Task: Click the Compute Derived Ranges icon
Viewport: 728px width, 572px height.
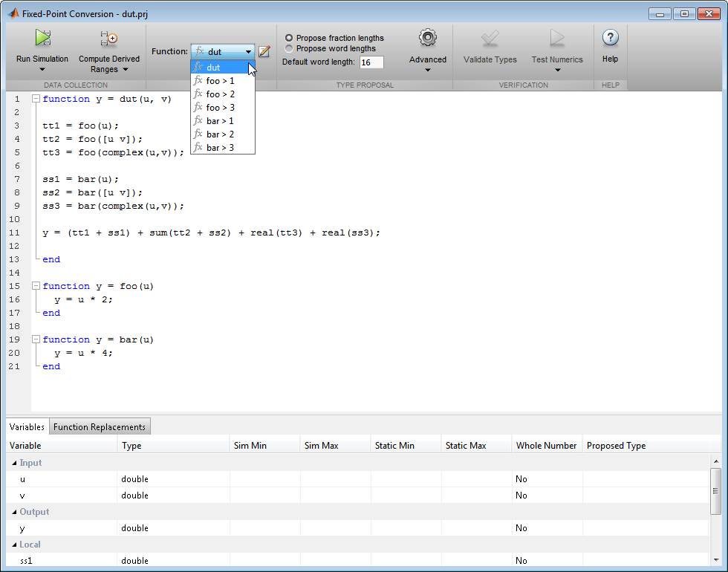Action: coord(109,39)
